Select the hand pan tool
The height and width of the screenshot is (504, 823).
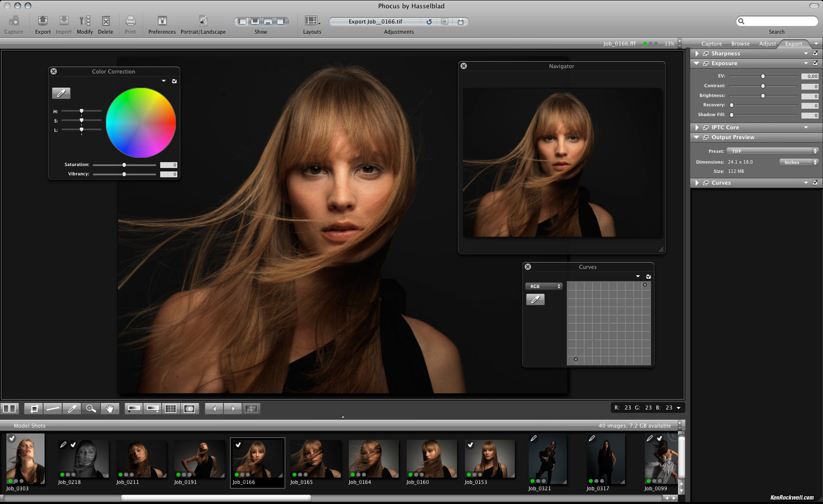110,408
